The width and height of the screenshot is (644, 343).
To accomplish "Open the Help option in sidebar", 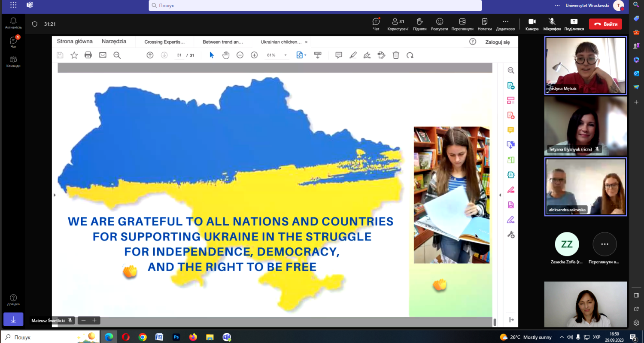I will click(x=13, y=300).
